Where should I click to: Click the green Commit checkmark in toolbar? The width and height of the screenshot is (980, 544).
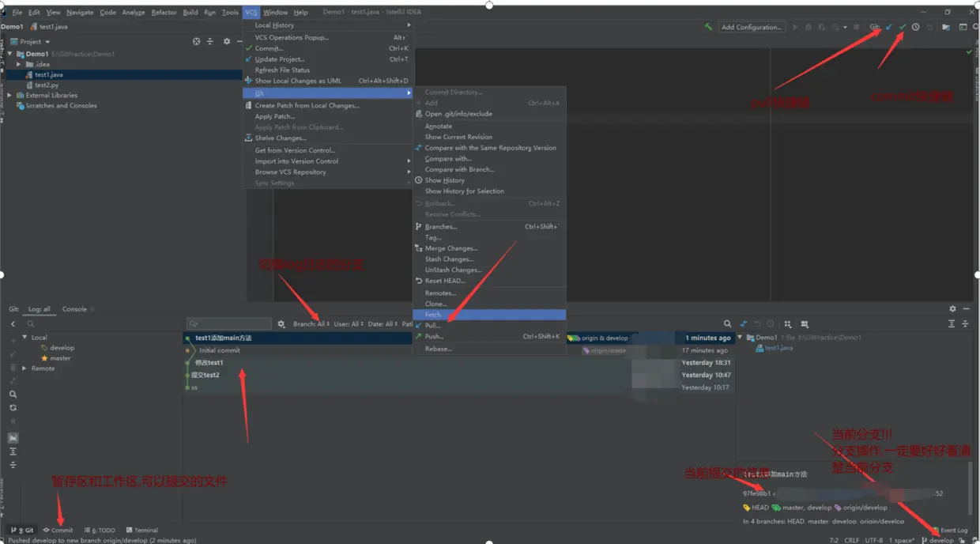pos(903,27)
